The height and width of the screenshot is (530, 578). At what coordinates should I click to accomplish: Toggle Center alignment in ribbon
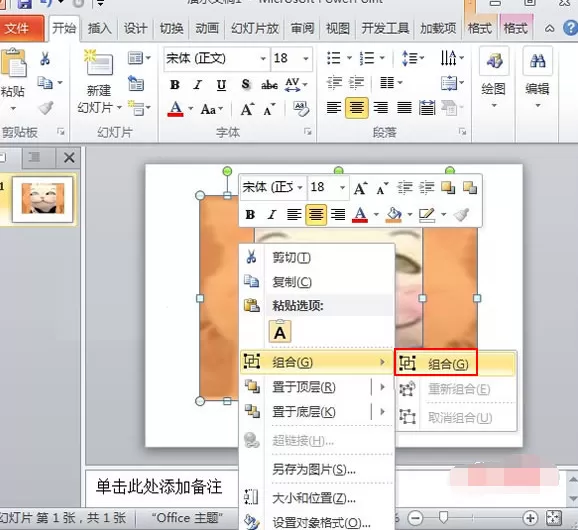click(x=356, y=108)
